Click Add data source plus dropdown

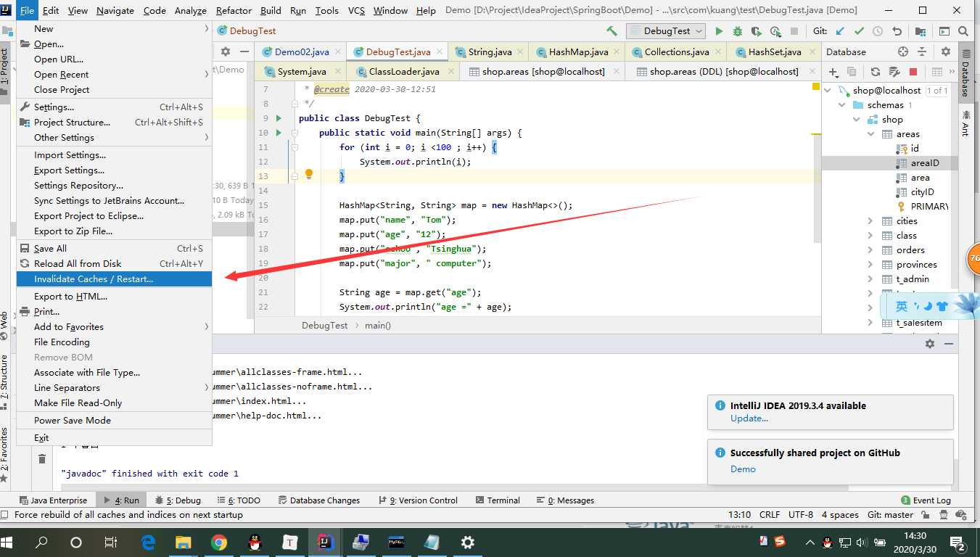[834, 72]
